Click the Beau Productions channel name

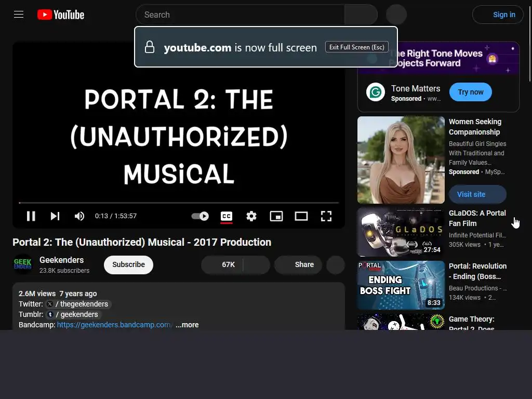pos(478,288)
